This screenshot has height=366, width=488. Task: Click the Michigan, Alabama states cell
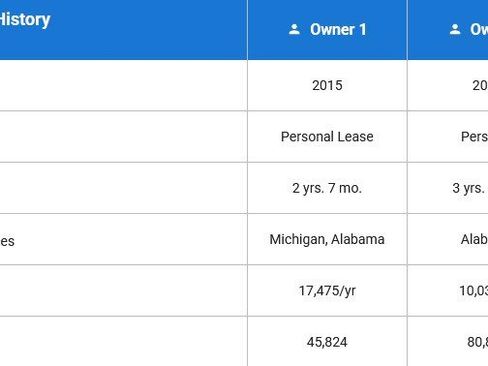pyautogui.click(x=327, y=239)
